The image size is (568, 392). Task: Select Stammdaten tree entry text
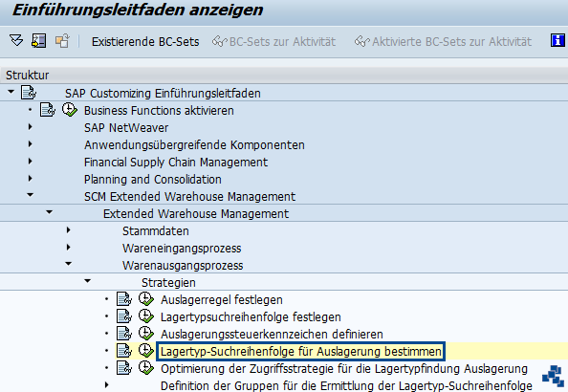(x=156, y=230)
